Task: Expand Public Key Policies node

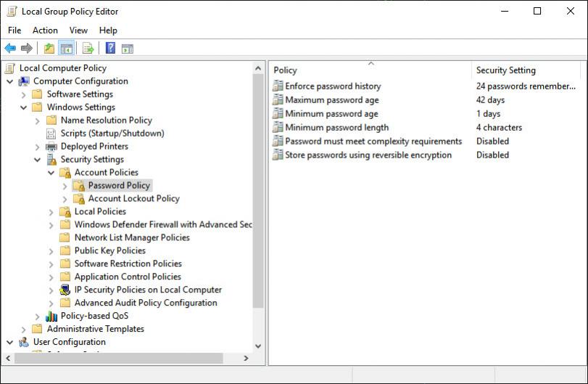Action: tap(51, 251)
